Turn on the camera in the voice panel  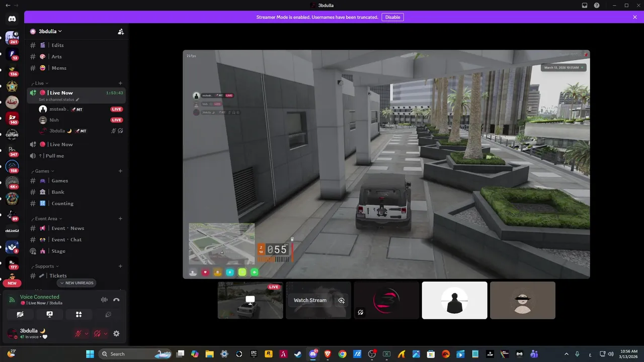20,314
